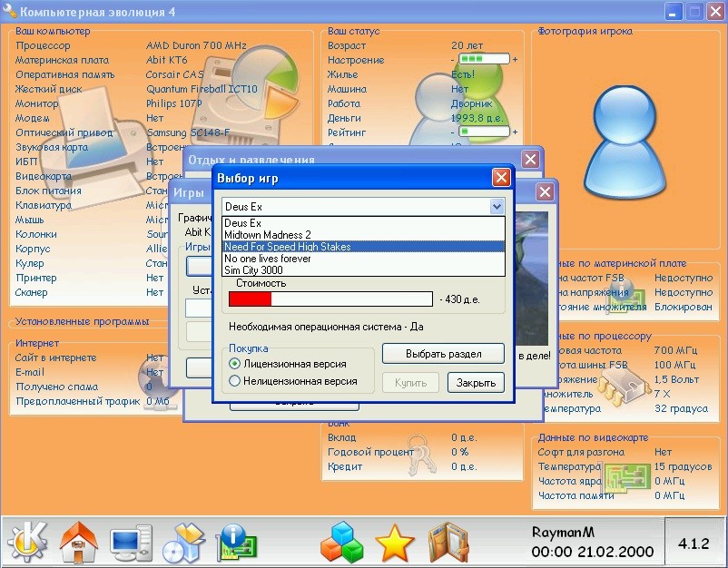Open the hardware info board icon

(x=237, y=542)
